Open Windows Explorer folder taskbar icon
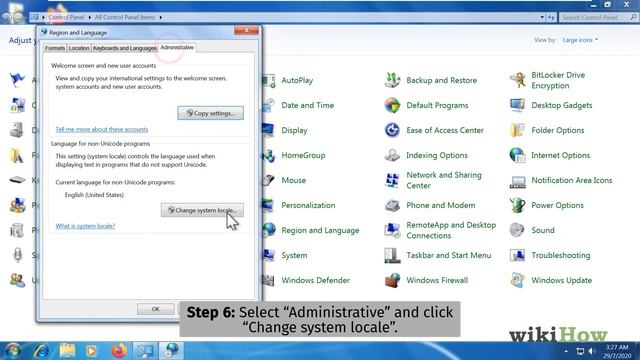640x360 pixels. pos(67,351)
